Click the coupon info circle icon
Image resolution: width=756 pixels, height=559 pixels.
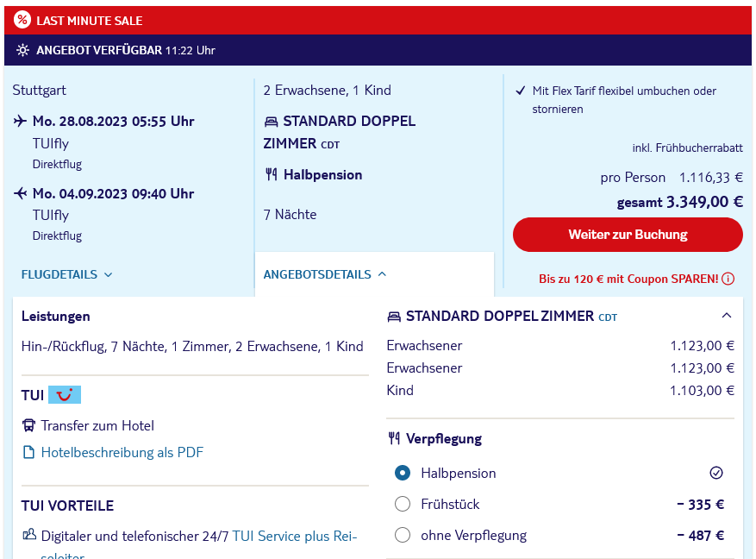click(728, 279)
